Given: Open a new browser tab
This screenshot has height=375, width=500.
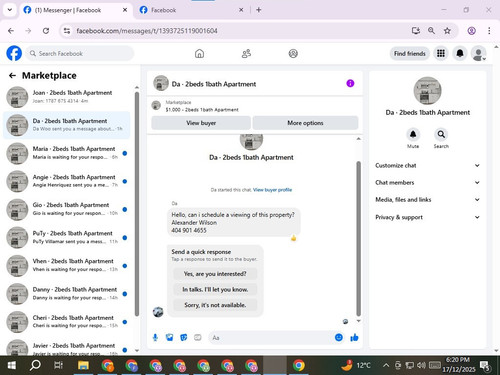Looking at the screenshot, I should (259, 10).
